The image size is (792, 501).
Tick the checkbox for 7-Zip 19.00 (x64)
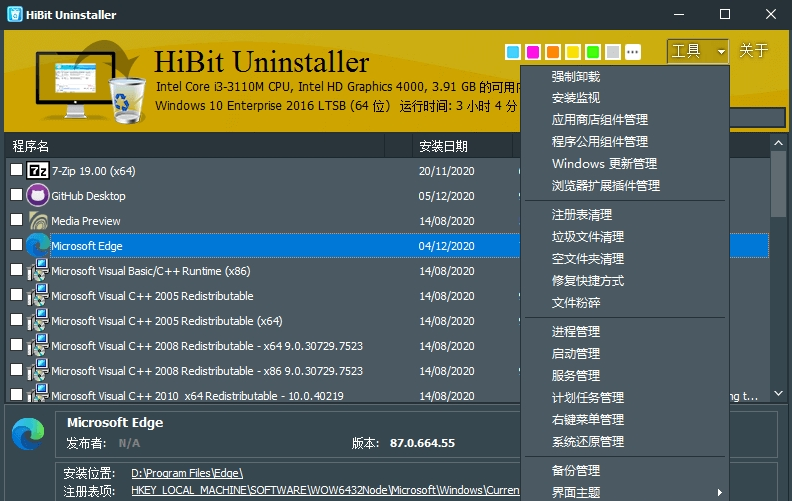[16, 170]
